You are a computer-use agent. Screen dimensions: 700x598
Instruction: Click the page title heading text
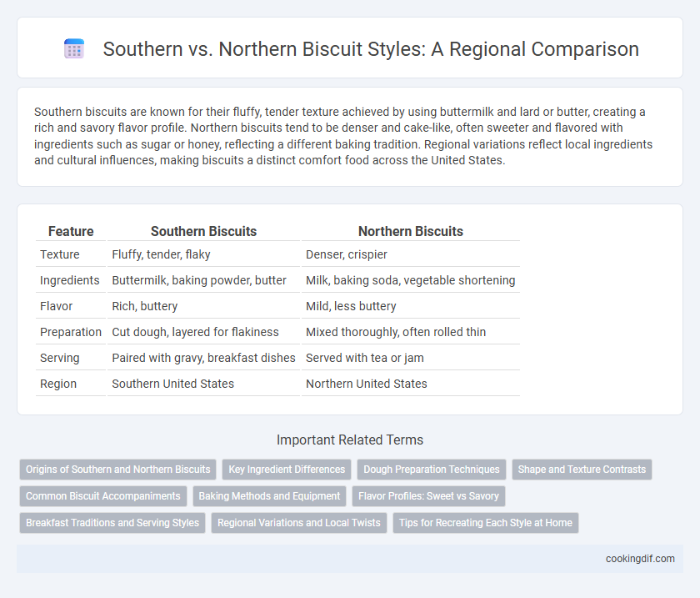point(371,48)
